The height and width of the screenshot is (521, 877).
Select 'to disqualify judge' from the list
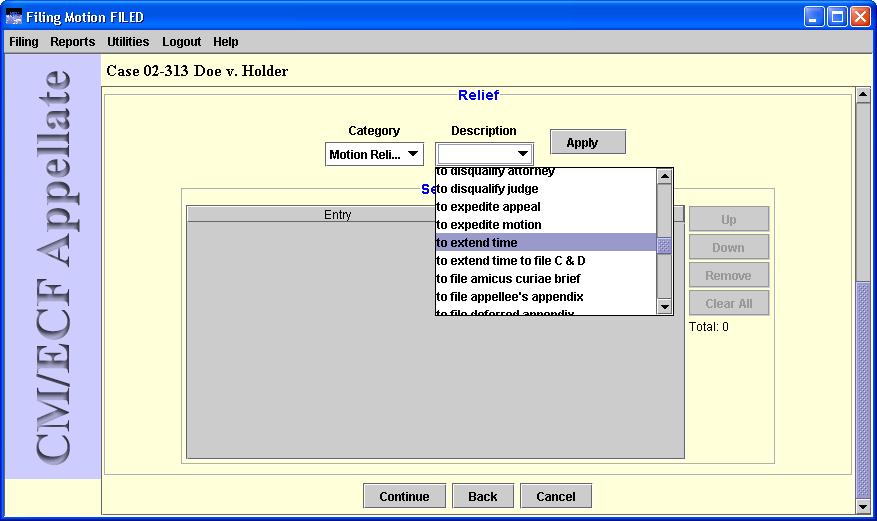click(x=546, y=189)
